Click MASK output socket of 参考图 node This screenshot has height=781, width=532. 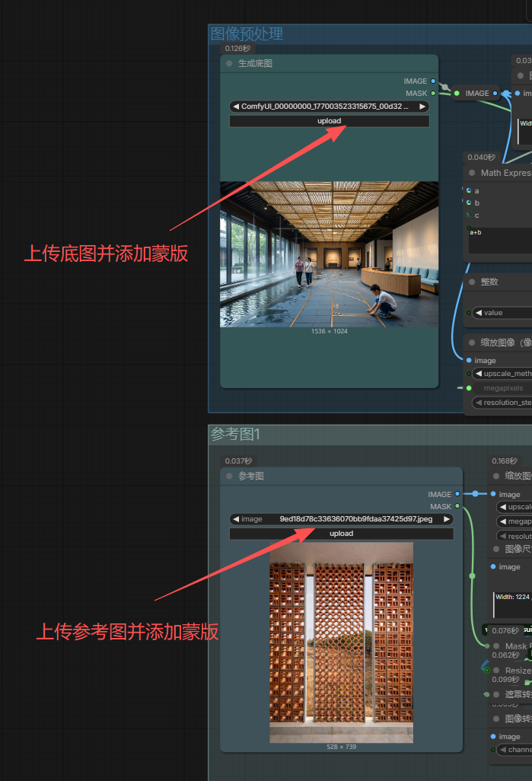(x=457, y=506)
